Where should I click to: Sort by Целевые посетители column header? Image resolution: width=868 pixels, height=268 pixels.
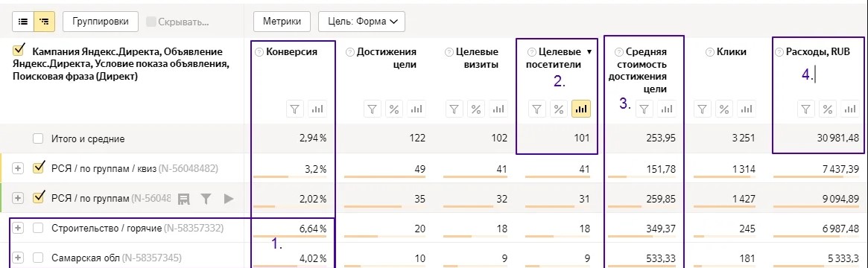click(x=559, y=59)
